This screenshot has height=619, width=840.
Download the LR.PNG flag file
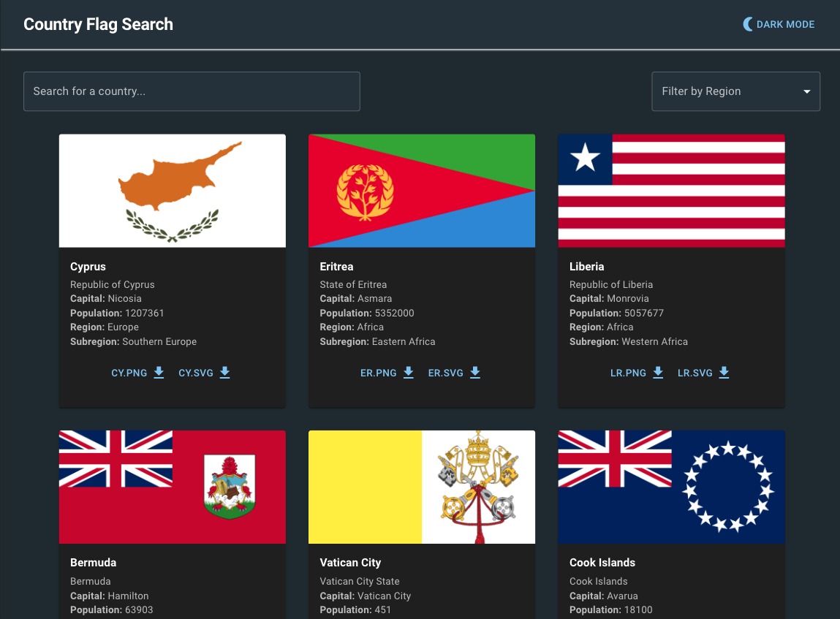pos(637,373)
